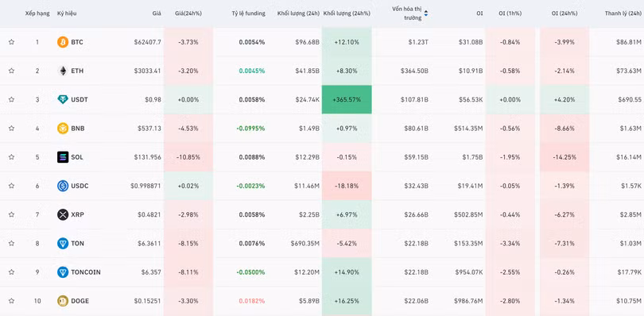Add TONCOIN to favorites
The height and width of the screenshot is (316, 644).
click(11, 272)
